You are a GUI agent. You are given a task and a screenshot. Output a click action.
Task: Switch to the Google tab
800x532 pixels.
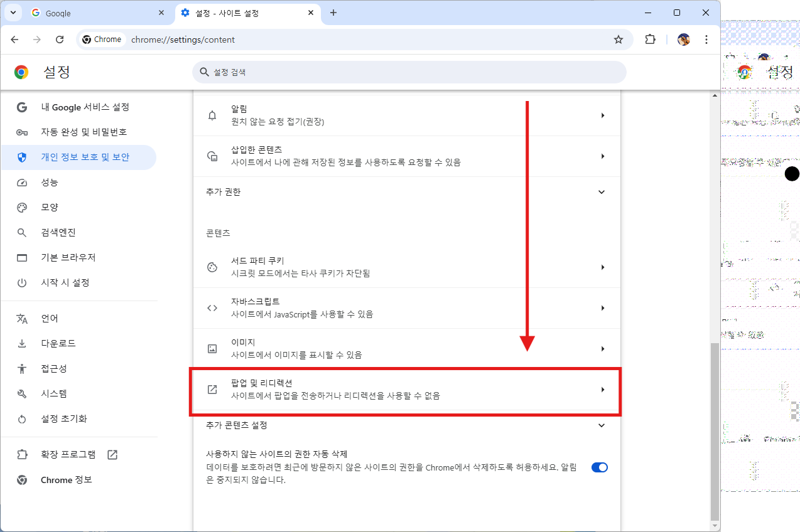tap(94, 13)
